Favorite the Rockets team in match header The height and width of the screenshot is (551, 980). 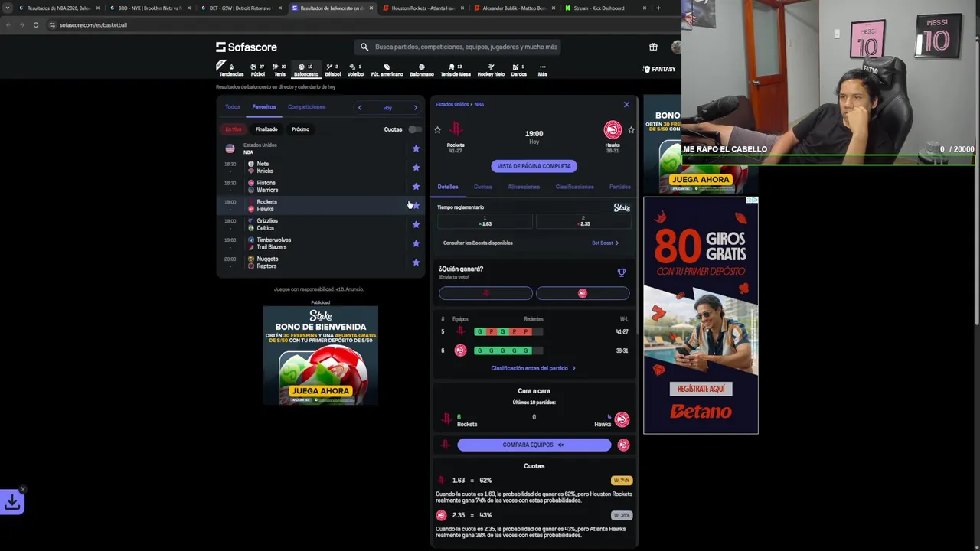coord(437,130)
